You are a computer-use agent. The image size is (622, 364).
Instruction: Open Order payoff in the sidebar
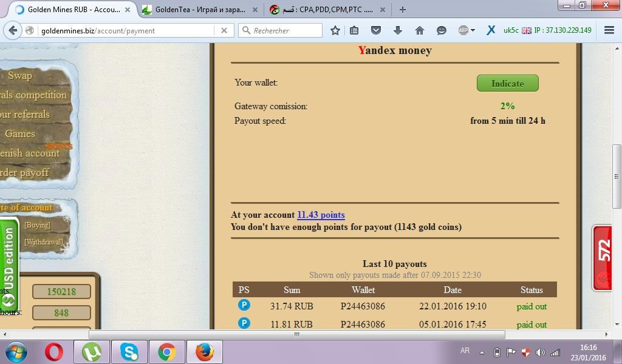(24, 173)
